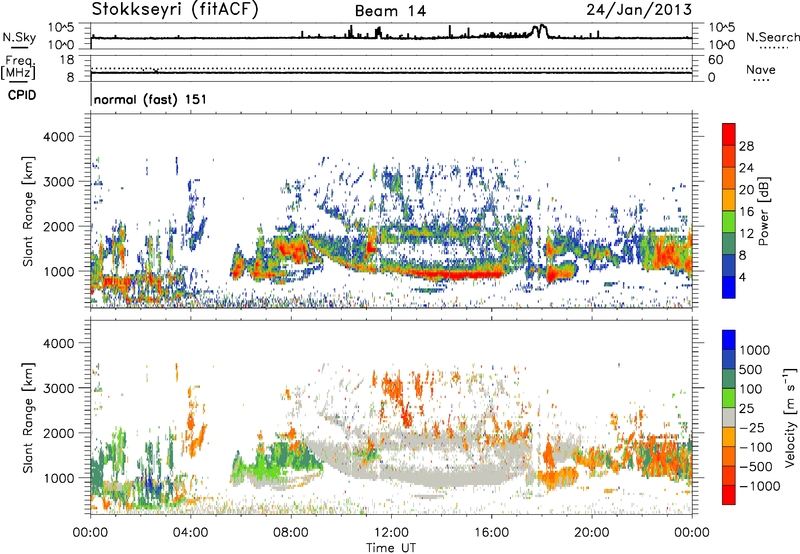This screenshot has width=800, height=554.
Task: Select the text "normal (fast) 151"
Action: pos(151,99)
